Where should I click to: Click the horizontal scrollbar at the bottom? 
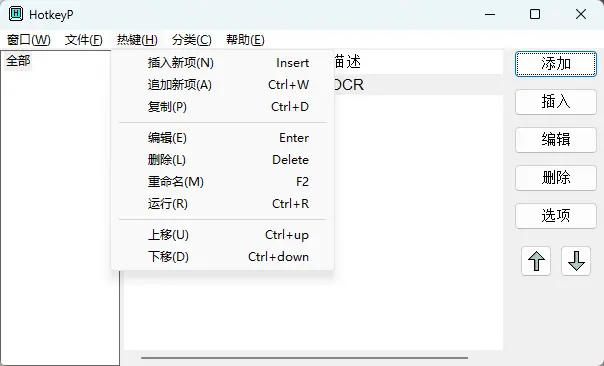[304, 358]
